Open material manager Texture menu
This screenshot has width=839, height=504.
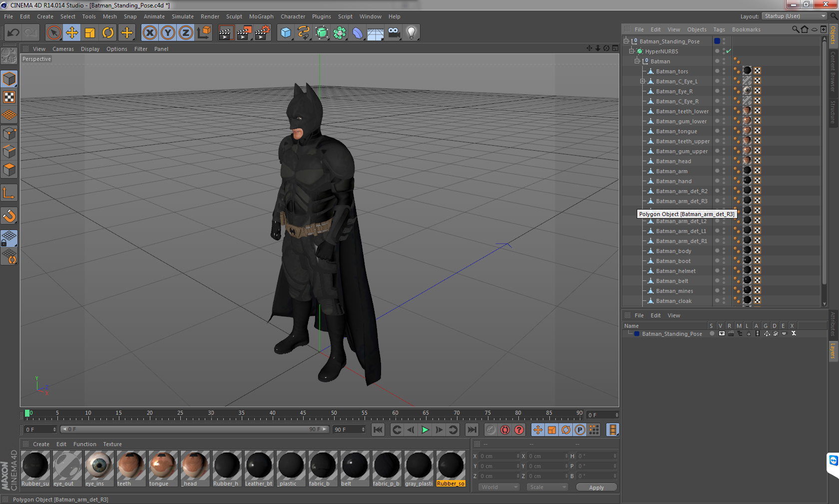pyautogui.click(x=112, y=444)
